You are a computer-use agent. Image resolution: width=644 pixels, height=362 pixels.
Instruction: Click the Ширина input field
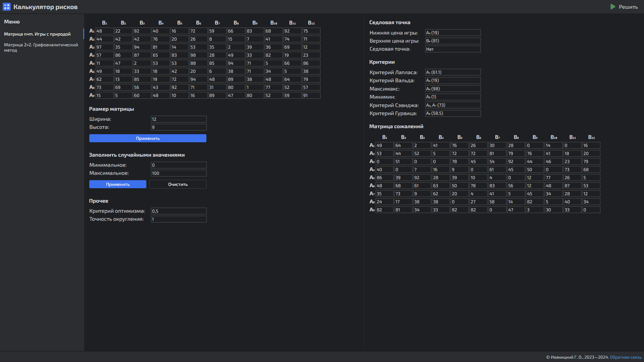click(x=179, y=119)
